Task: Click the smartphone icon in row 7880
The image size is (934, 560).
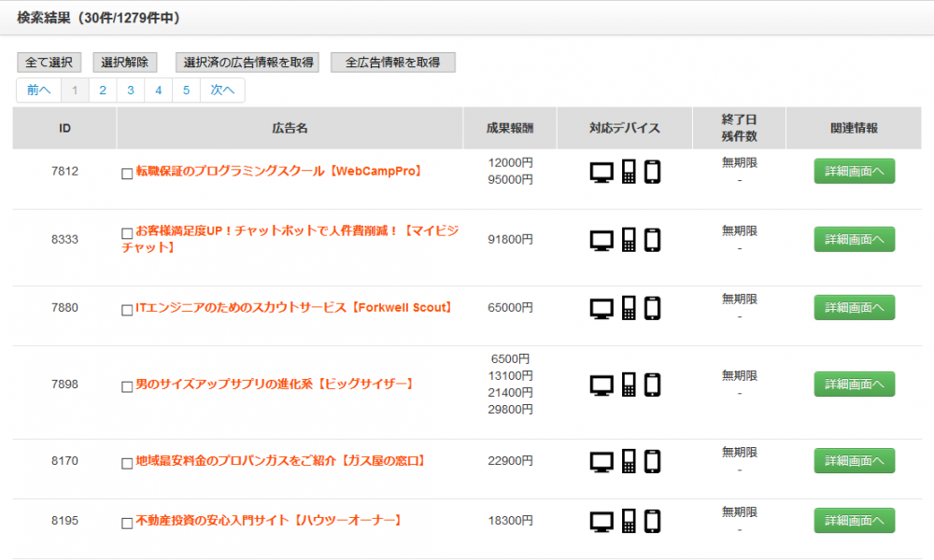Action: point(652,309)
